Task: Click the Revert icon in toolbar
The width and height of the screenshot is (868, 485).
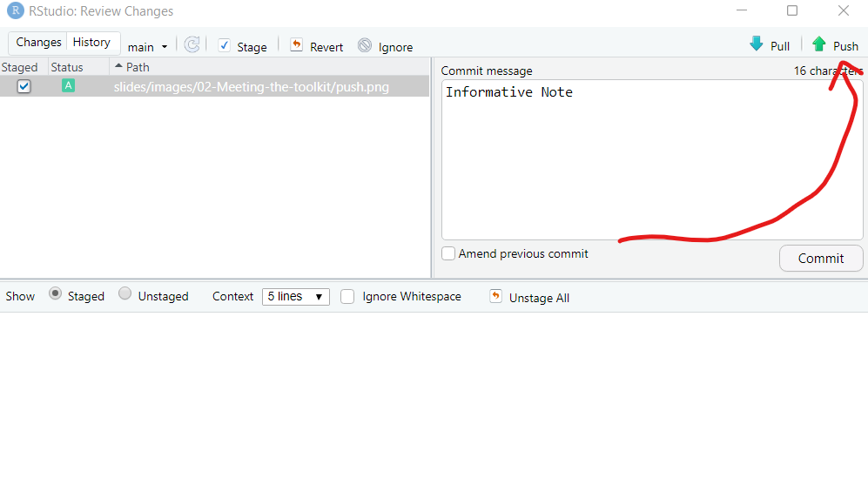Action: pos(296,45)
